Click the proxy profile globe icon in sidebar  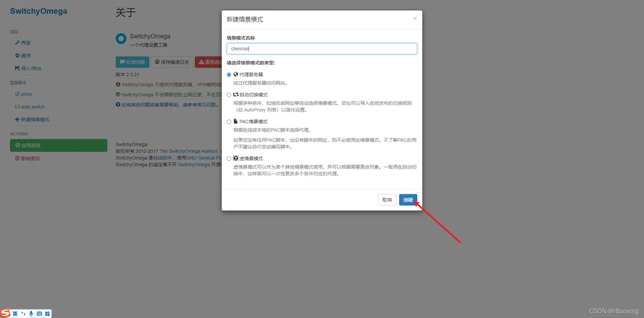coord(17,94)
